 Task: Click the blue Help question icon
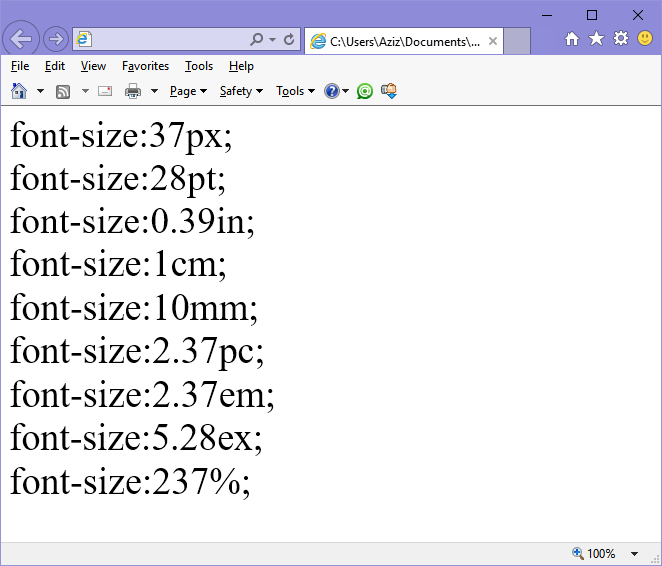pyautogui.click(x=332, y=91)
